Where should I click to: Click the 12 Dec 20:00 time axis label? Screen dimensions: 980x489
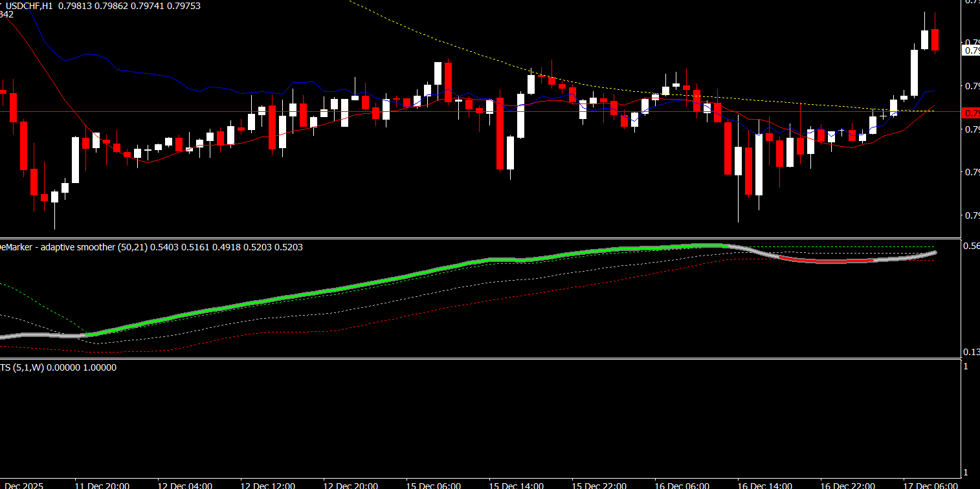click(350, 485)
